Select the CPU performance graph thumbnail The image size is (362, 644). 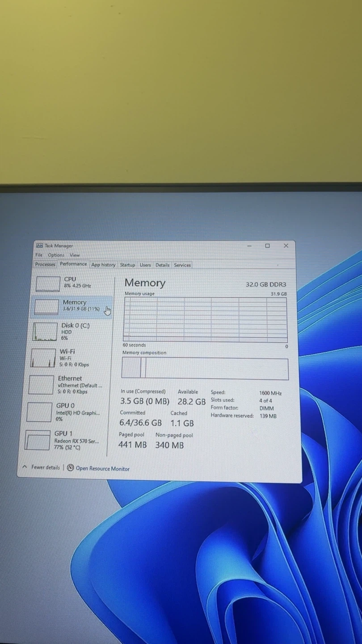coord(48,284)
